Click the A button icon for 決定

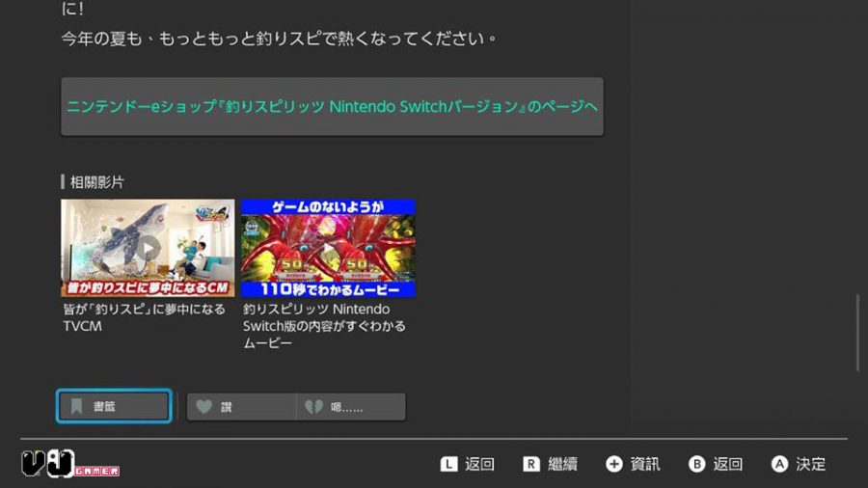[779, 464]
